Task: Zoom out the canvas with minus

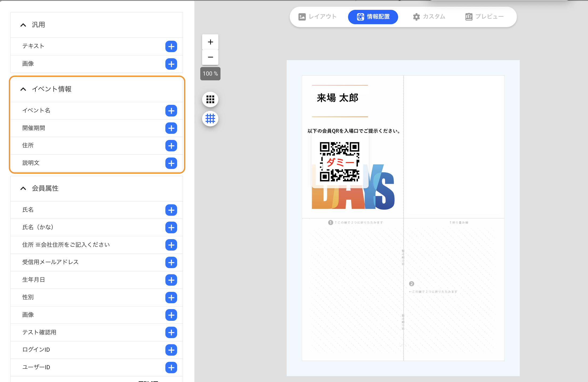Action: [x=210, y=57]
